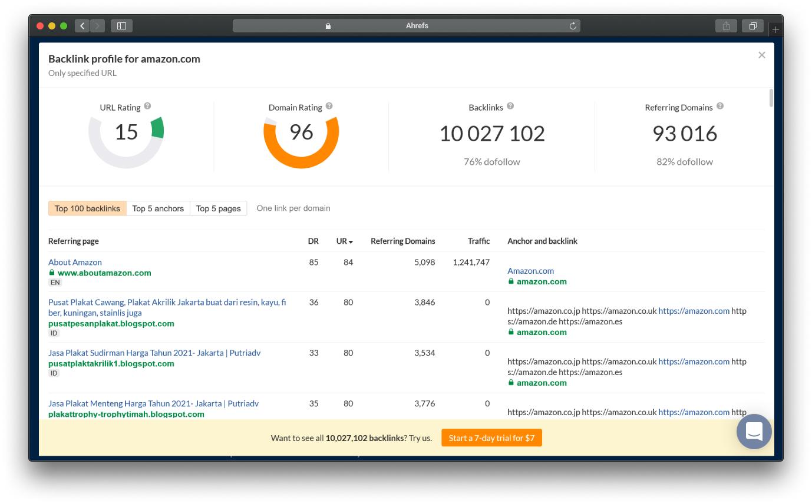Close the backlink profile dialog
This screenshot has width=812, height=504.
click(x=761, y=55)
